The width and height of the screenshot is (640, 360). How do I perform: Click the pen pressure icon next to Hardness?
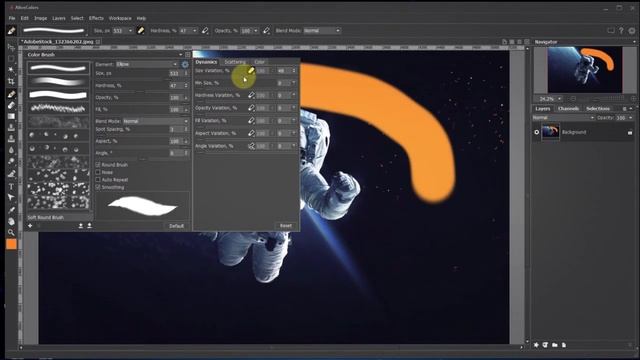[205, 31]
